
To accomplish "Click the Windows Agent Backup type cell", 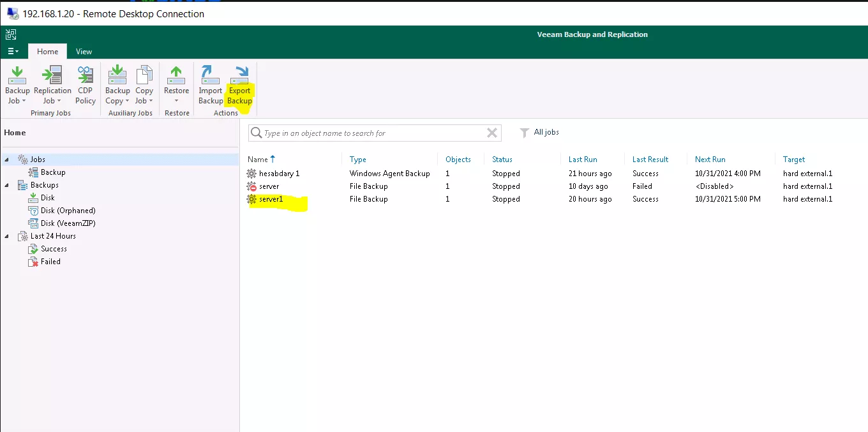I will coord(390,174).
